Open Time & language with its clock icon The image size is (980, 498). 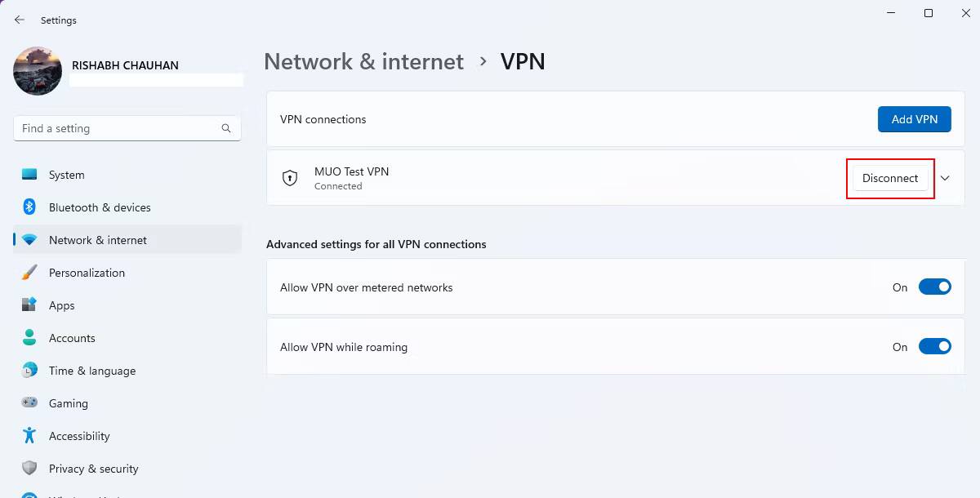coord(29,370)
